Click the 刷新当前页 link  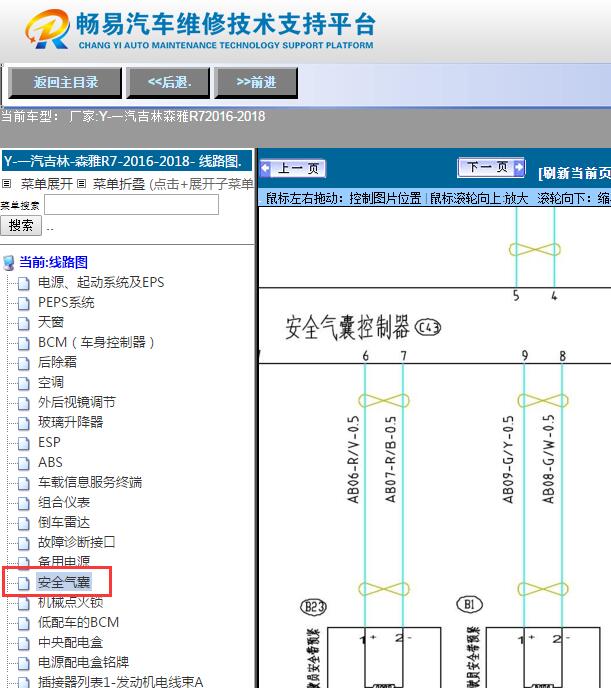click(x=575, y=173)
